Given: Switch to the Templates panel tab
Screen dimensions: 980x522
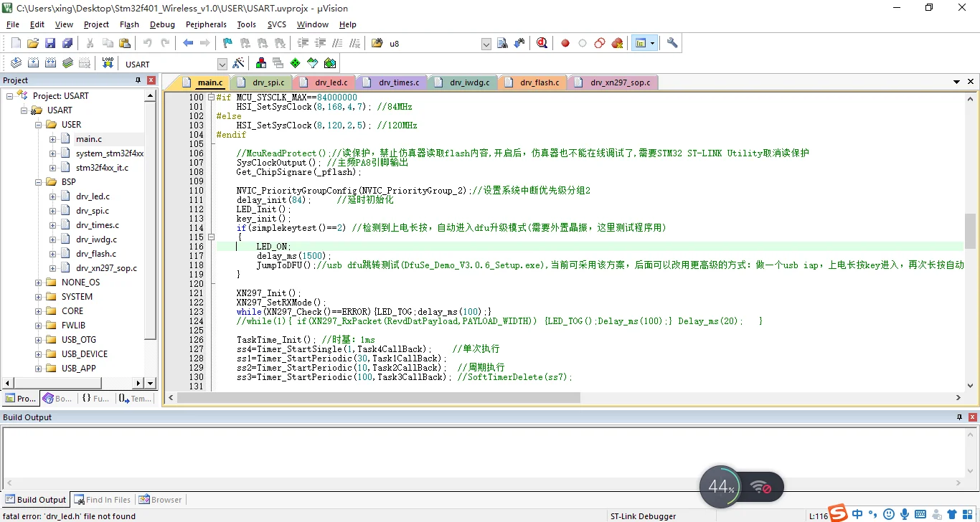Looking at the screenshot, I should (136, 398).
